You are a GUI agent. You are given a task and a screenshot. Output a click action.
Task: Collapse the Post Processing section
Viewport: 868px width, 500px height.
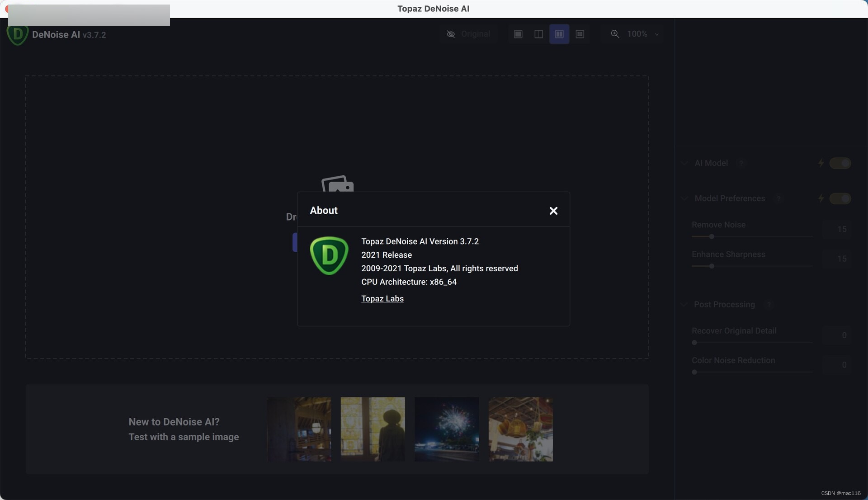tap(684, 305)
